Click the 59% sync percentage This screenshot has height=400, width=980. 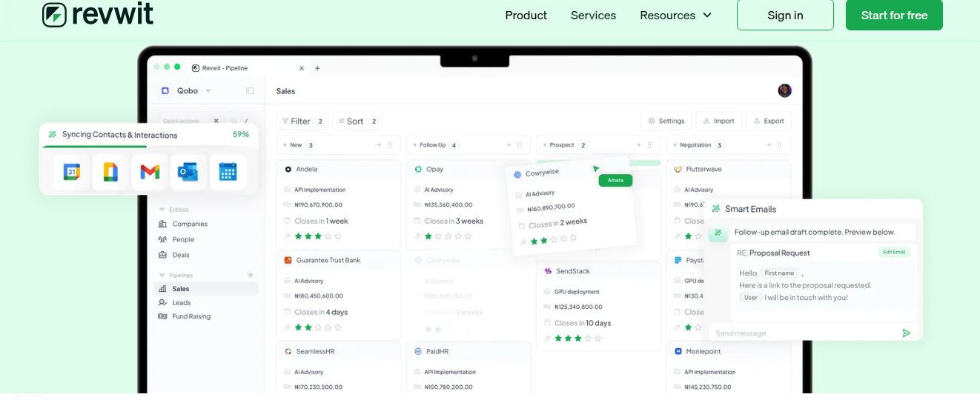click(241, 134)
